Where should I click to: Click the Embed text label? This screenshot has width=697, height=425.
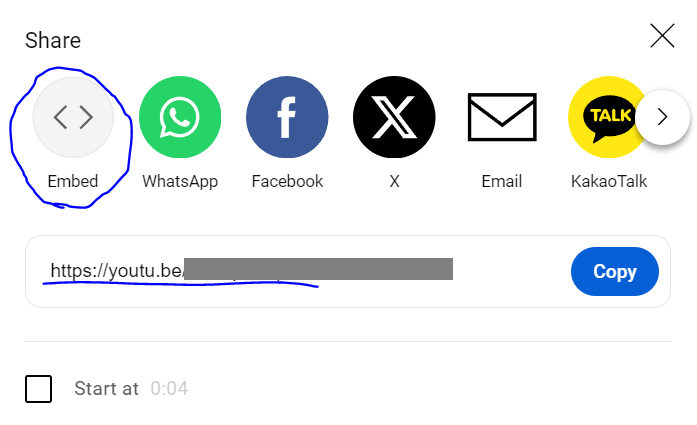pos(73,181)
